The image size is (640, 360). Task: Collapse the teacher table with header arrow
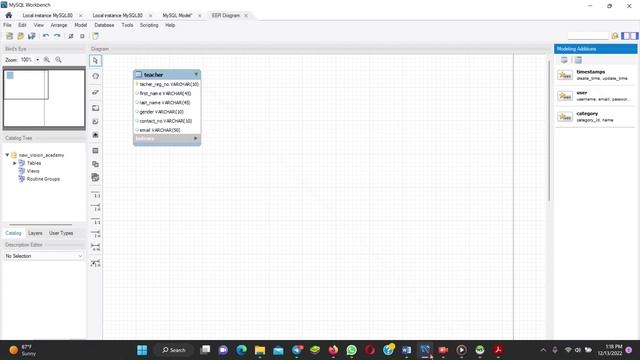(196, 74)
